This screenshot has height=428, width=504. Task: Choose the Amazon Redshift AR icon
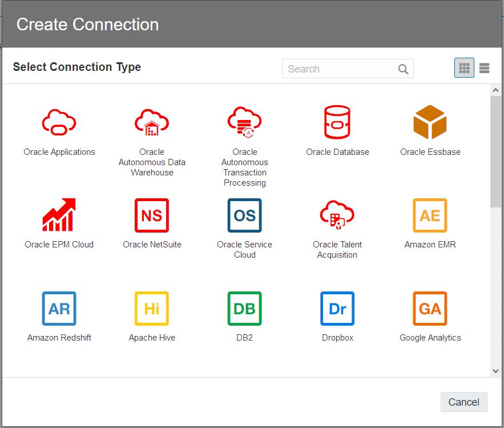click(x=59, y=309)
